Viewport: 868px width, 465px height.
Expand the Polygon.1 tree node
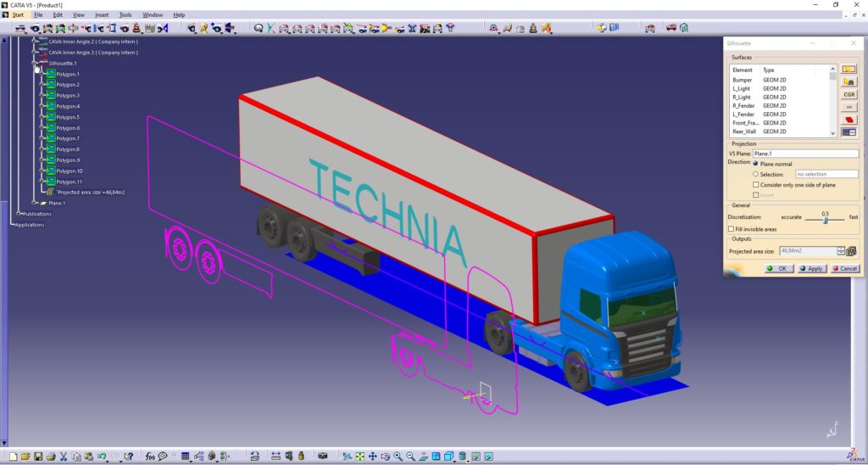(x=42, y=74)
